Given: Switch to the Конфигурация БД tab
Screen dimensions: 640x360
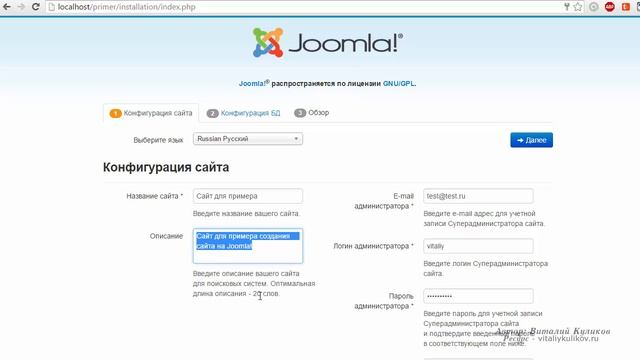Looking at the screenshot, I should (x=244, y=113).
